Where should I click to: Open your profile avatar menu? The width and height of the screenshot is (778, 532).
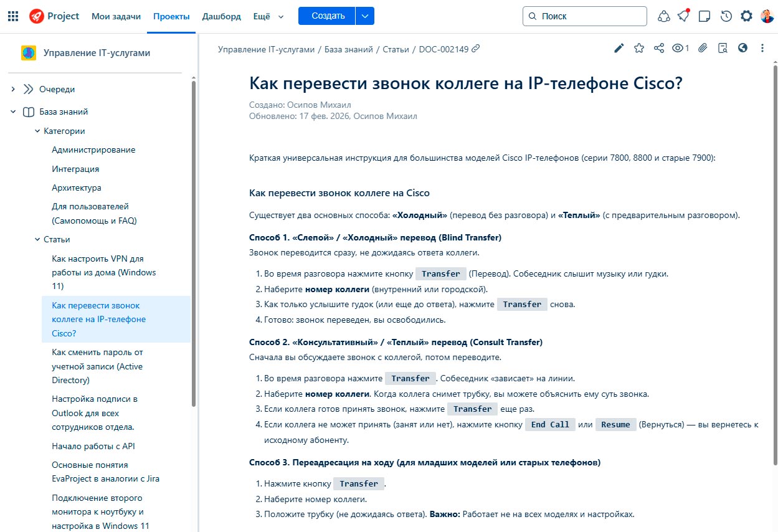click(767, 16)
